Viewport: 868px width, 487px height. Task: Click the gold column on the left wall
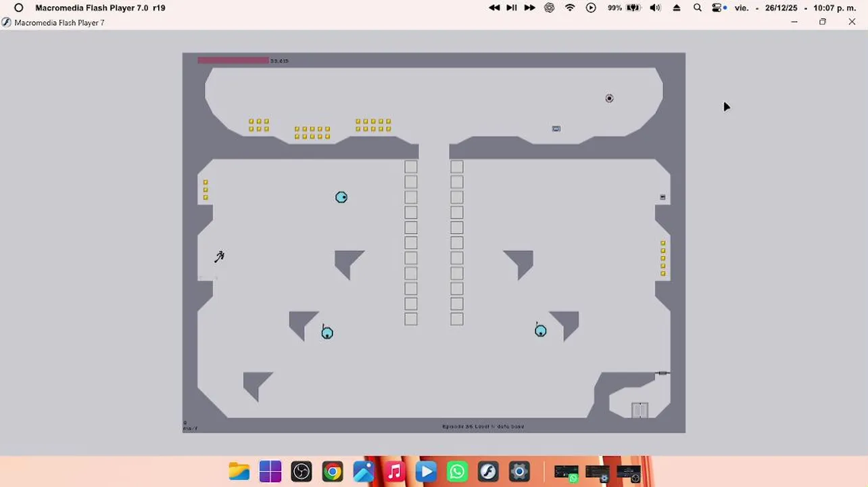[x=206, y=189]
